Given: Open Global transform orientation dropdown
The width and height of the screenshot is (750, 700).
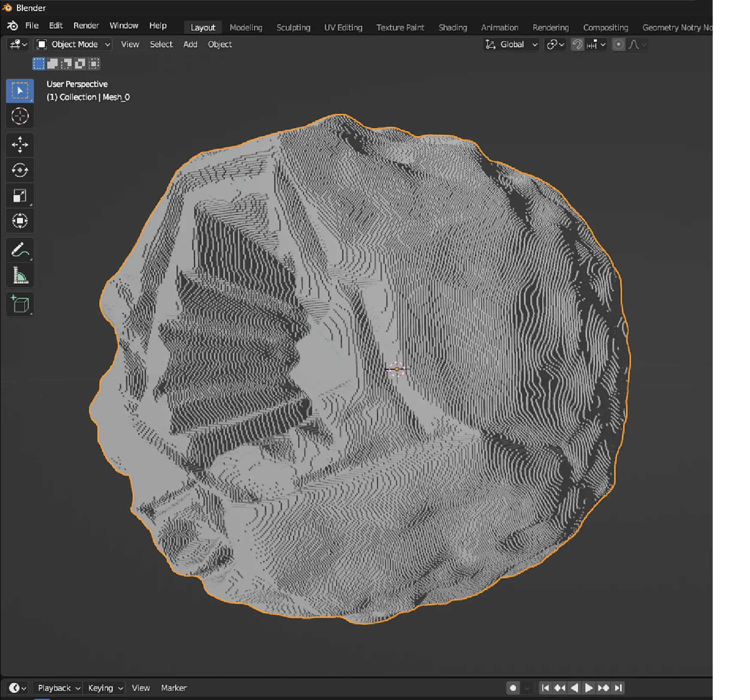Looking at the screenshot, I should tap(511, 44).
